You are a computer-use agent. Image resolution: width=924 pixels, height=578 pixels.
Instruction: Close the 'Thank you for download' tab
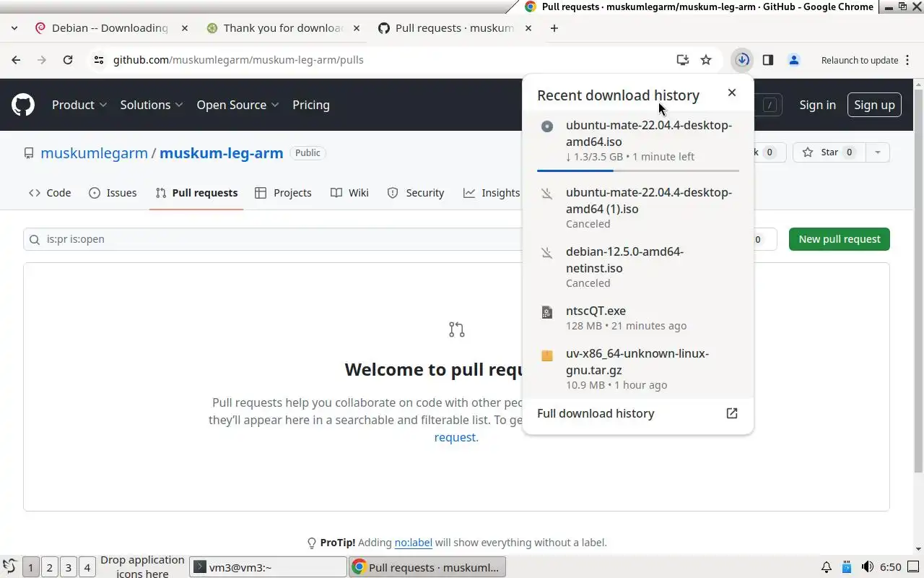[x=357, y=28]
